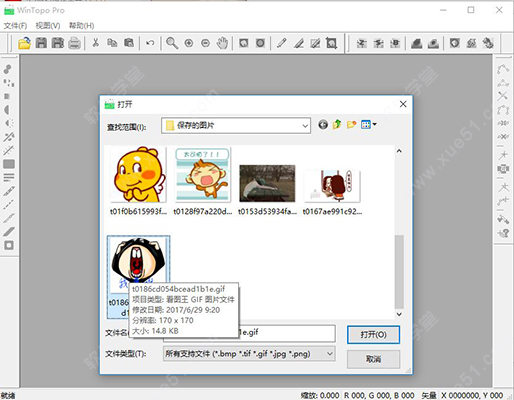Open the 视图(V) menu

click(48, 26)
